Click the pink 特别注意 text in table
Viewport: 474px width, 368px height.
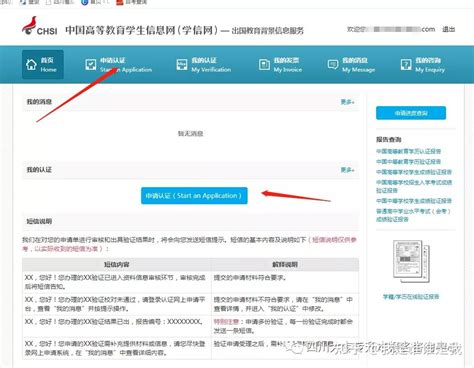[x=226, y=322]
